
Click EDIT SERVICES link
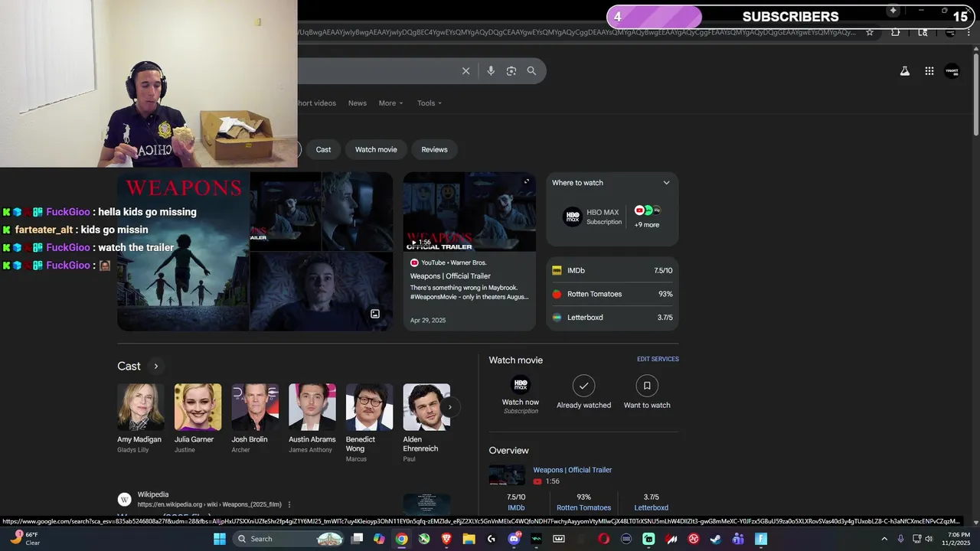coord(658,359)
